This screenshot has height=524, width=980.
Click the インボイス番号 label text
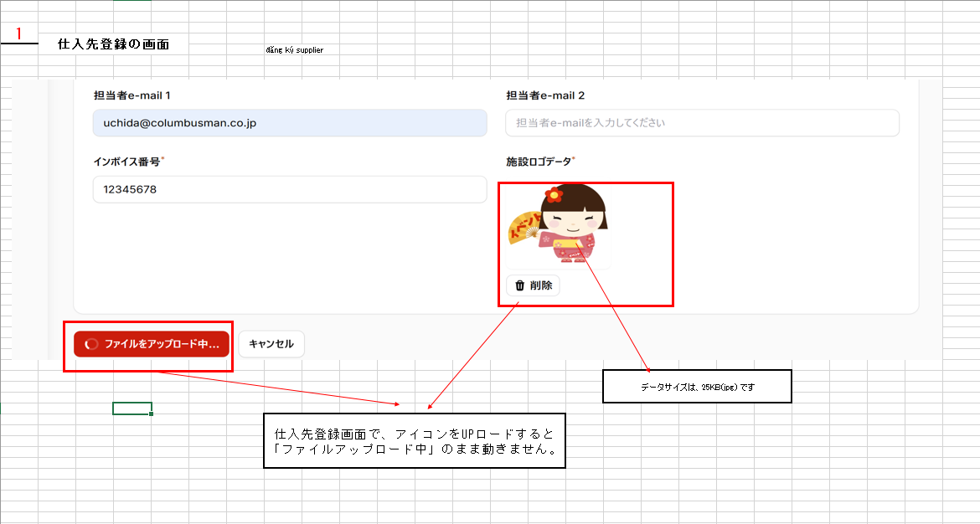126,161
